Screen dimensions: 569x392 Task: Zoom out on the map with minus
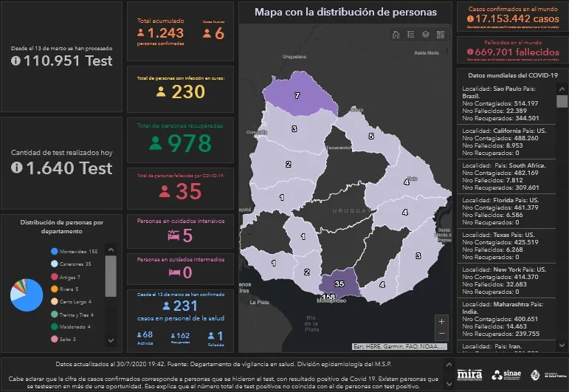coord(441,334)
